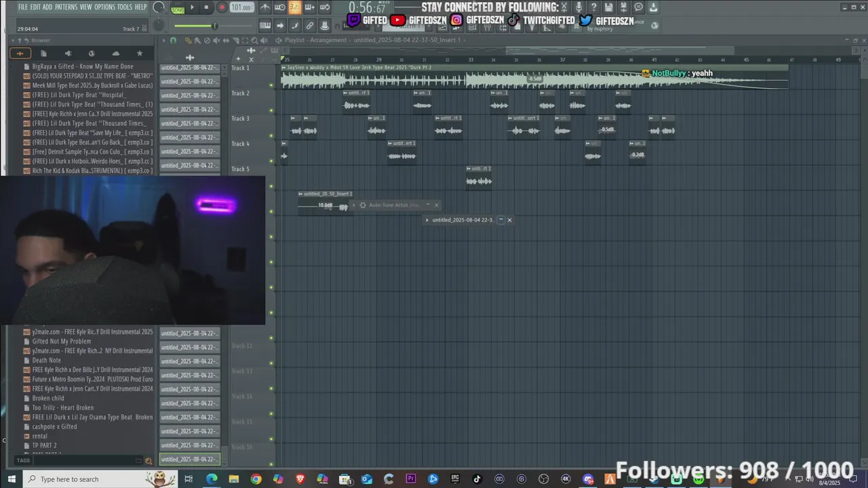Open the ADD menu
The height and width of the screenshot is (488, 868).
click(x=47, y=7)
